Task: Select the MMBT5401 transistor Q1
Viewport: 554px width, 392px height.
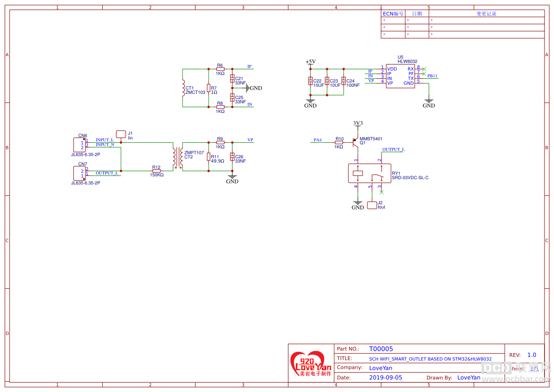Action: coord(356,143)
